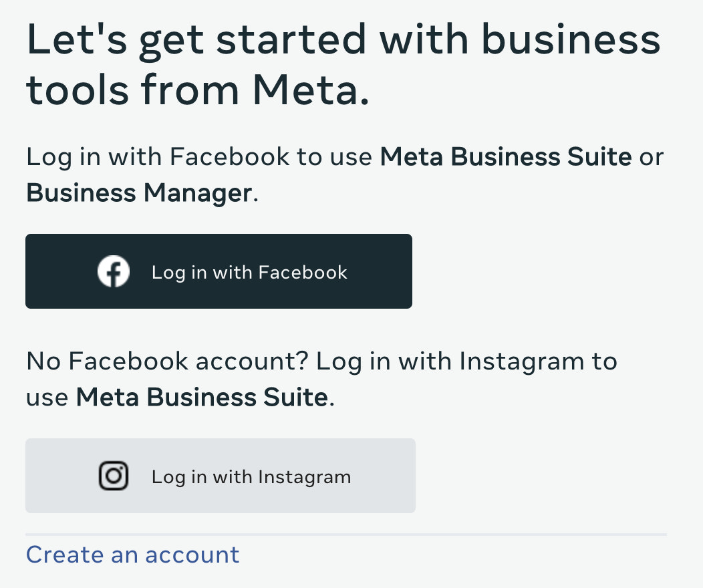Start Facebook login for Business Manager
This screenshot has width=703, height=588.
[219, 271]
